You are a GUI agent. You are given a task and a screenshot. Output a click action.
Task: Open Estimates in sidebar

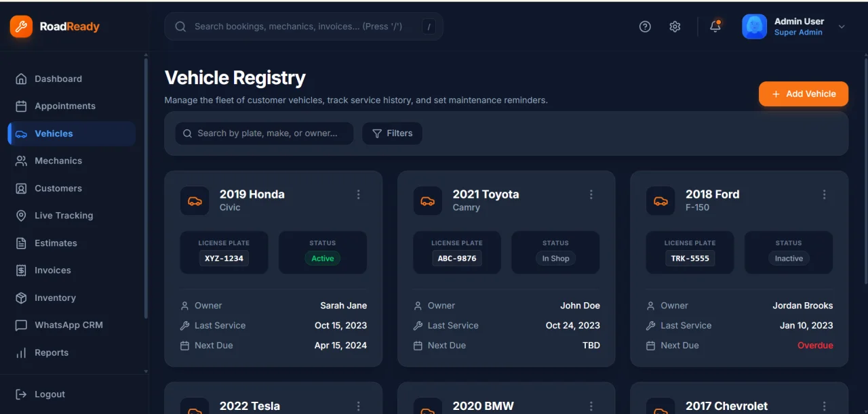click(72, 243)
